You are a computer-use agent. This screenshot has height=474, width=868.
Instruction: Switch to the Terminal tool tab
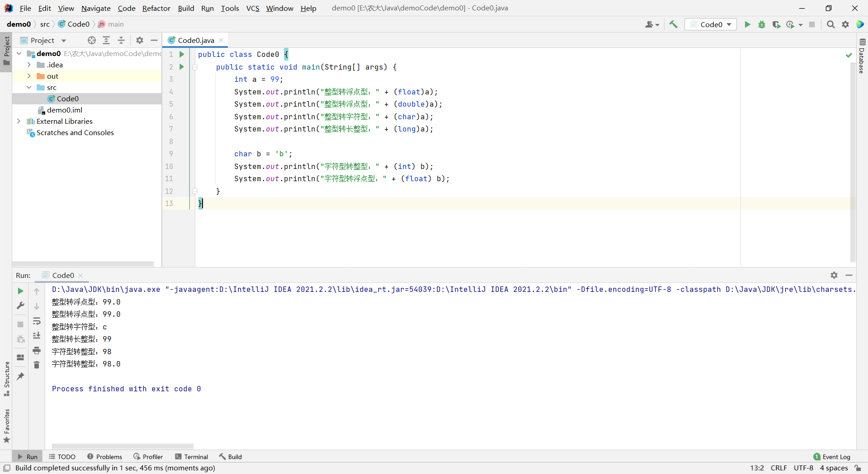(x=191, y=457)
